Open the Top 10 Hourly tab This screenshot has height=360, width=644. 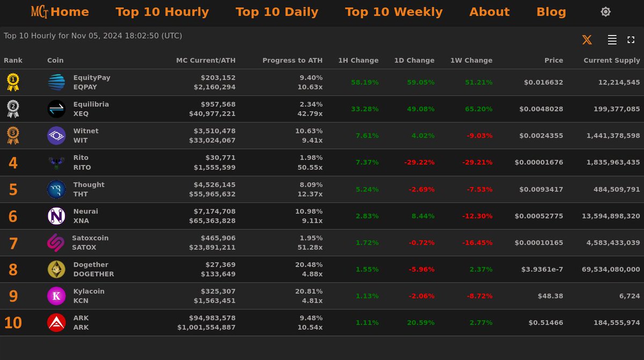[162, 12]
